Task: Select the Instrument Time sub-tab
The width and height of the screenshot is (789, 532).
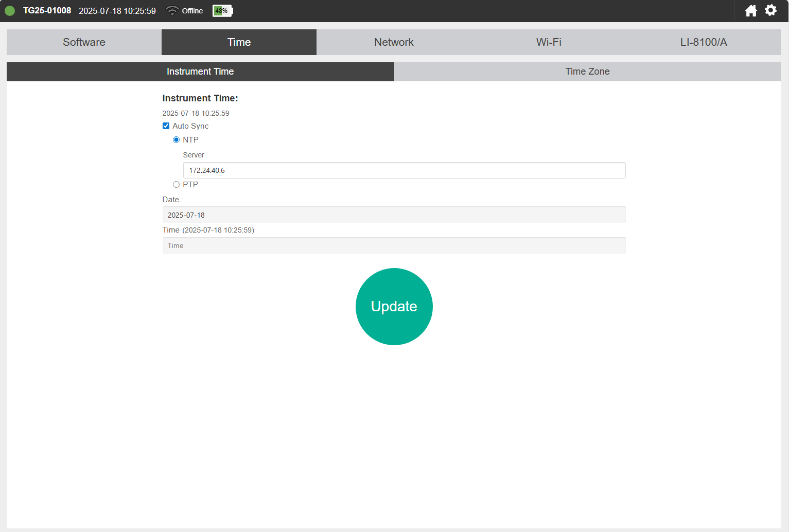Action: click(200, 72)
